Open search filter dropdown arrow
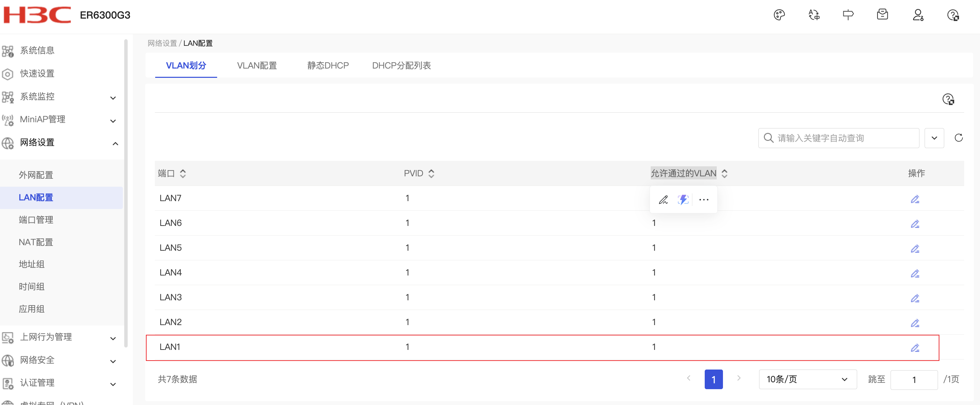This screenshot has width=980, height=405. pyautogui.click(x=934, y=138)
